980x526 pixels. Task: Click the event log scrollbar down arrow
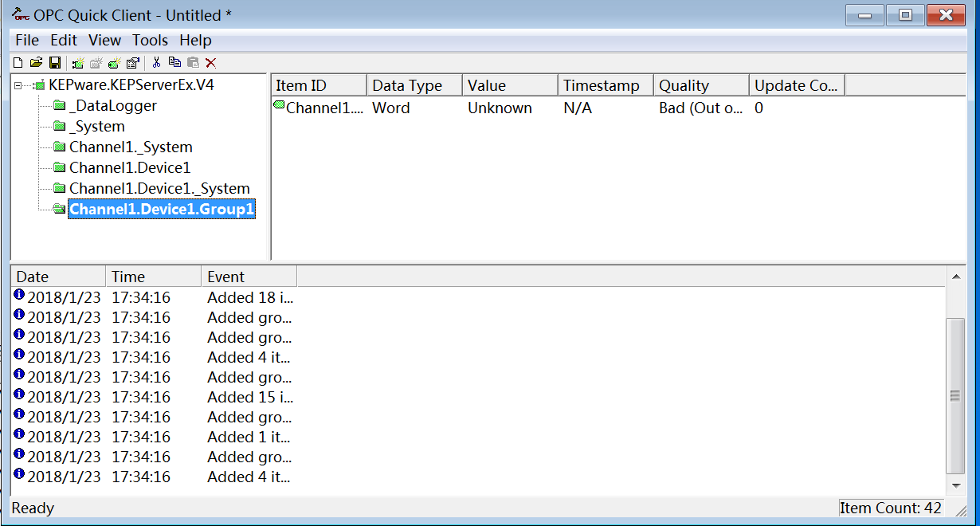tap(956, 485)
